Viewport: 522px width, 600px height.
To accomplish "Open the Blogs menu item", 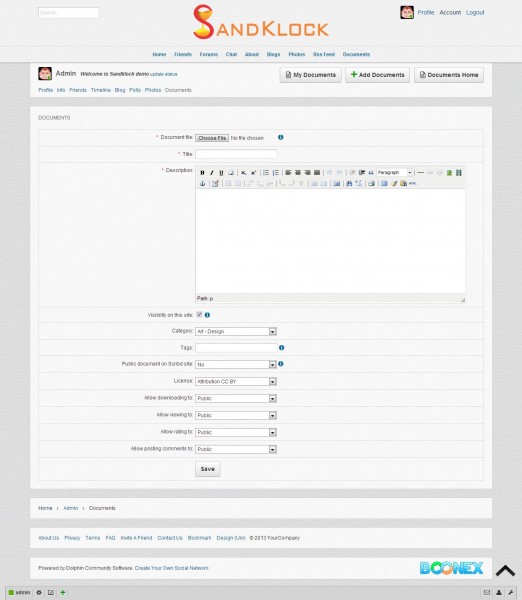I will 273,54.
